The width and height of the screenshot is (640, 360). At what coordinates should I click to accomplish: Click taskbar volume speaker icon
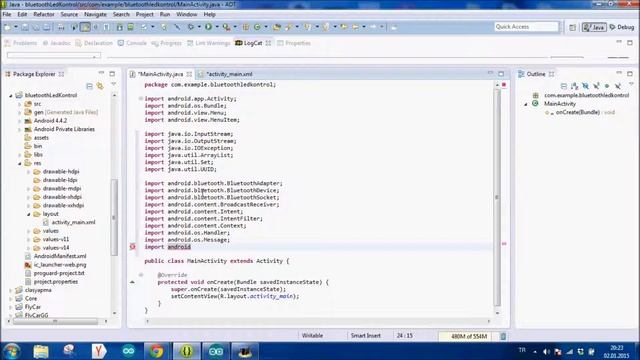pos(547,351)
